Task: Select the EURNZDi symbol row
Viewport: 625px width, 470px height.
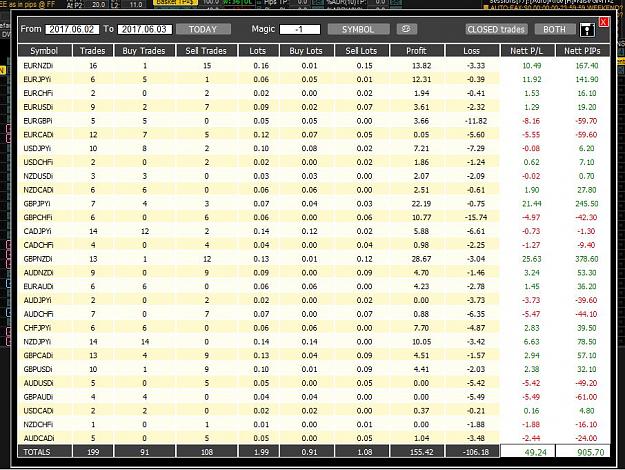Action: click(314, 66)
